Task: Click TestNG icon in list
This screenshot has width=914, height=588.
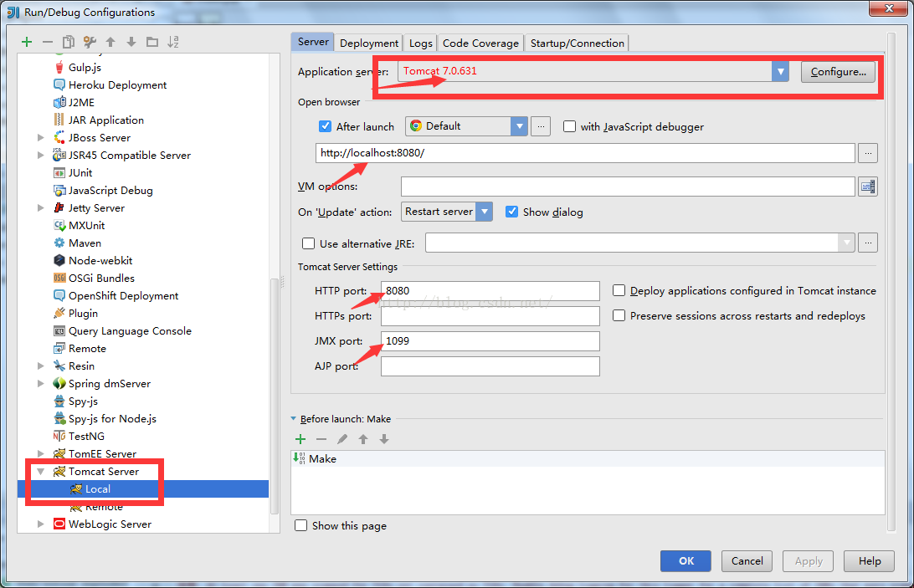Action: tap(59, 436)
